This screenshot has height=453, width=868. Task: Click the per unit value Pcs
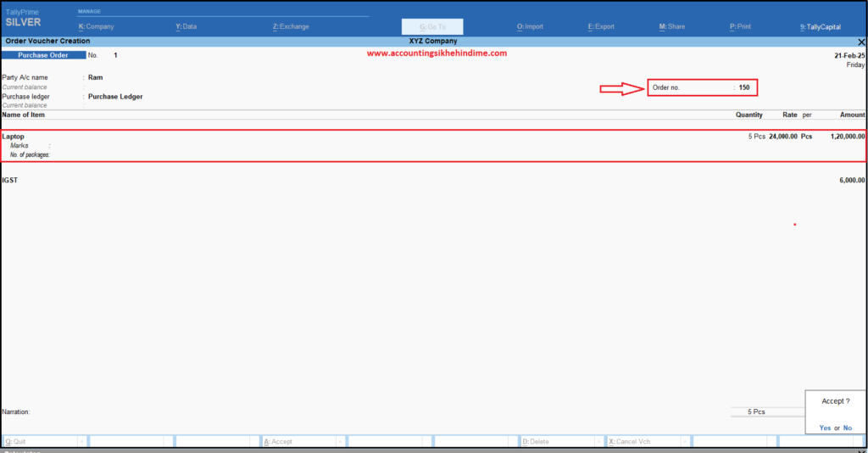point(807,137)
